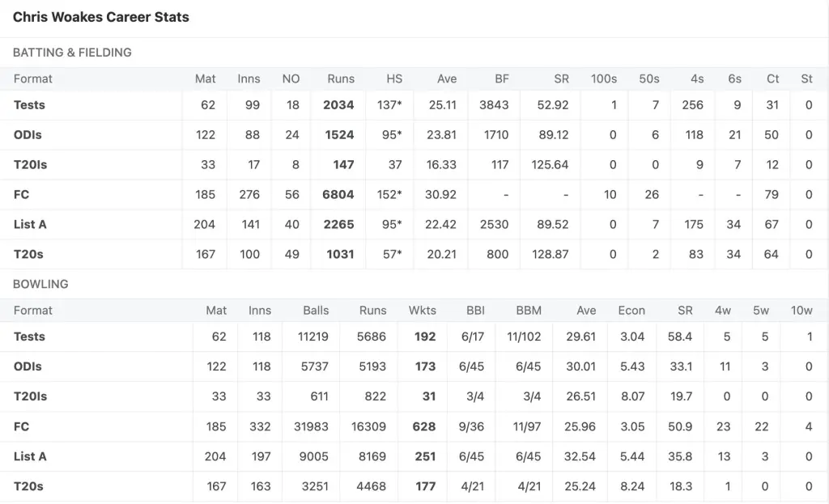Select the BOWLING section label
Screen dimensions: 829x504
coord(40,284)
